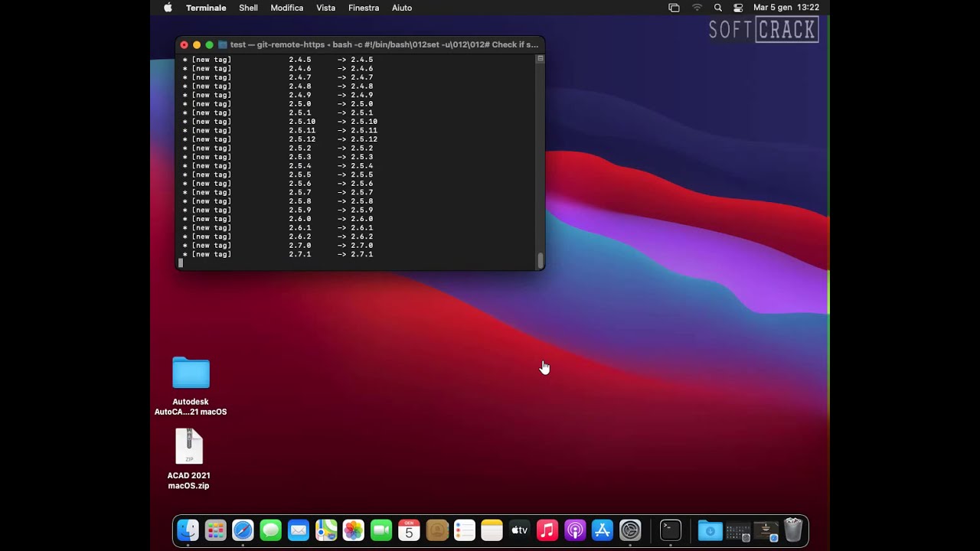Click terminal cursor on last line
The width and height of the screenshot is (980, 551).
pyautogui.click(x=181, y=262)
